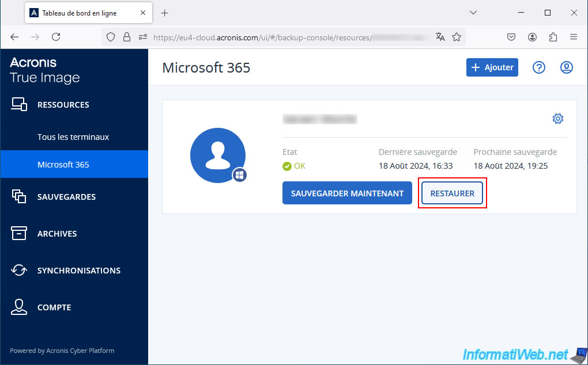Bookmark the page with the star icon

[457, 37]
